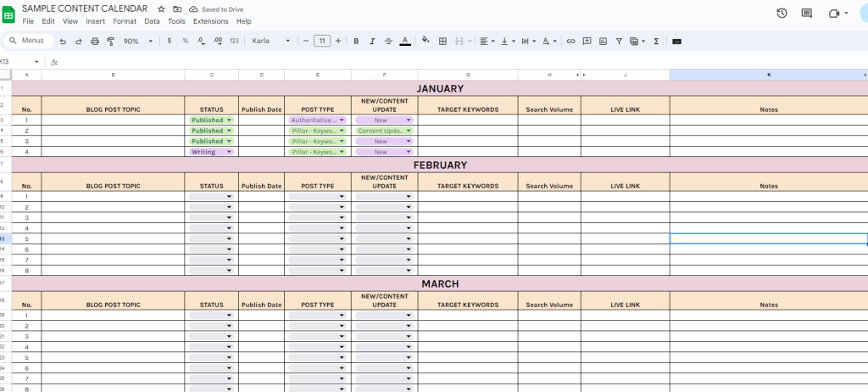Open the Insert menu
The height and width of the screenshot is (392, 868).
(x=95, y=21)
